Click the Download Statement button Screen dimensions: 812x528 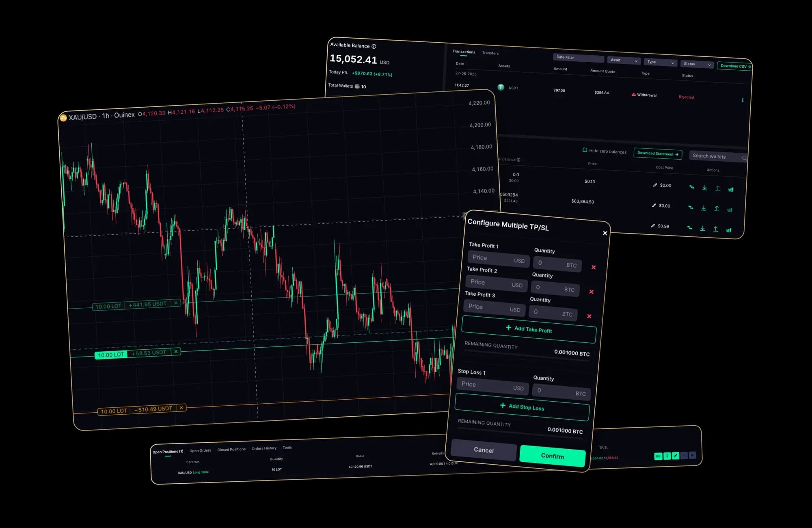click(x=658, y=154)
